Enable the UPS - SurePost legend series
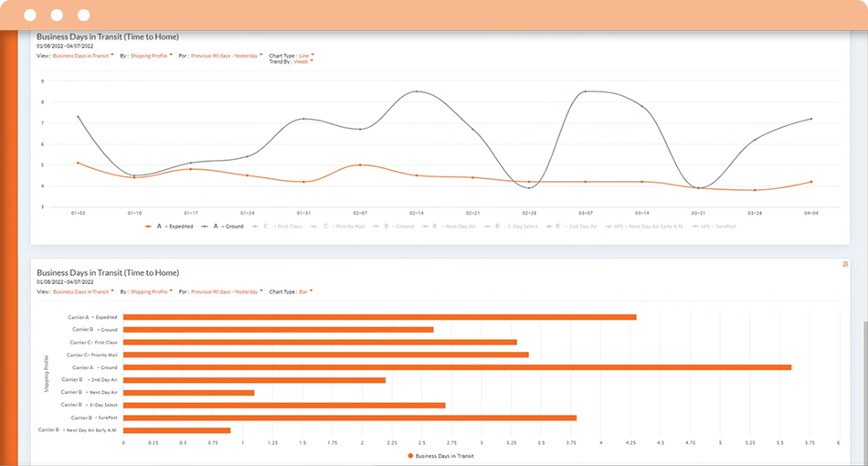This screenshot has height=466, width=868. point(717,226)
